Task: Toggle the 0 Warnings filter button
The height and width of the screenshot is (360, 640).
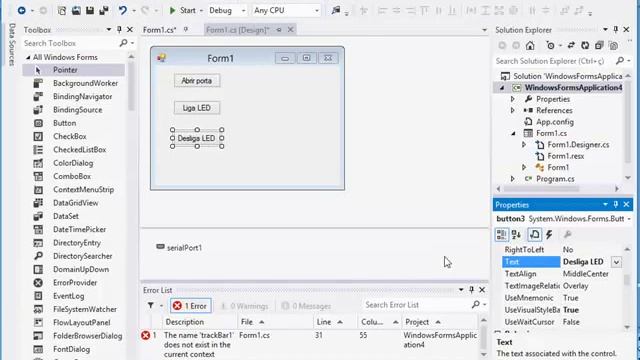Action: (x=244, y=306)
